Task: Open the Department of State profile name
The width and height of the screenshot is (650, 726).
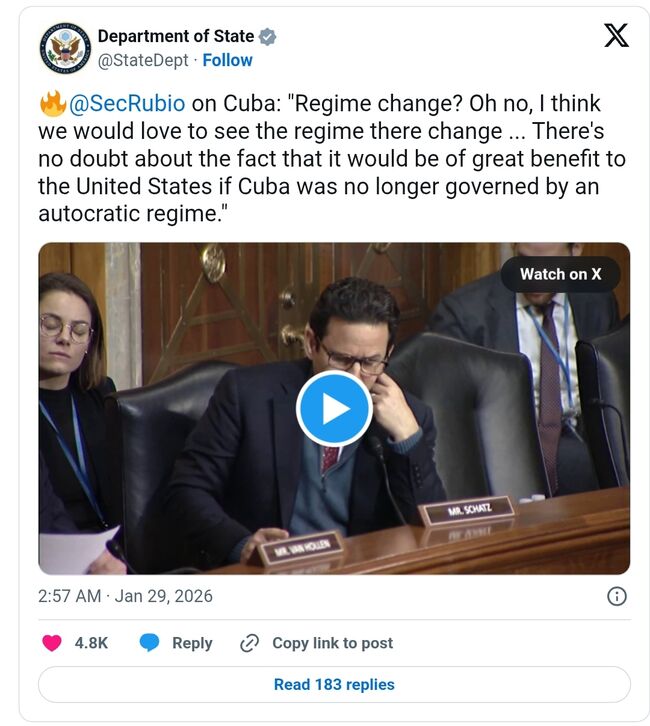Action: point(175,37)
